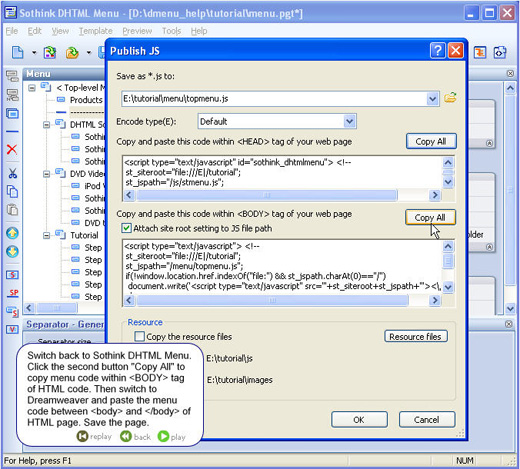This screenshot has width=520, height=469.
Task: Click the scissors cut icon
Action: tap(12, 173)
